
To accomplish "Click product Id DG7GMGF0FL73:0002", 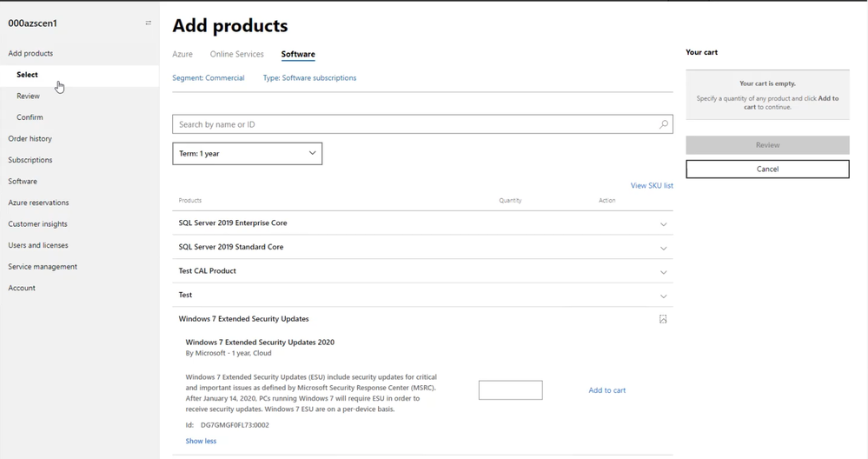I will (x=235, y=425).
